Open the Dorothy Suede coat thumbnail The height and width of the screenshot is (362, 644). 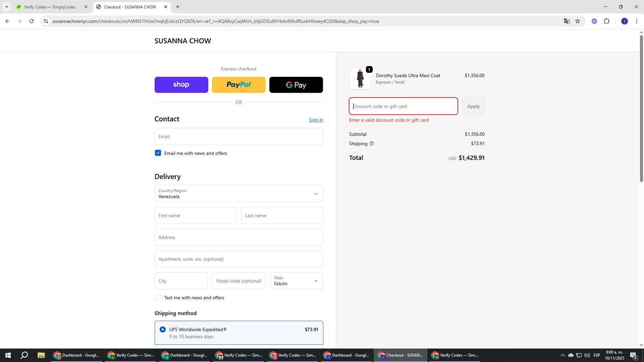360,78
